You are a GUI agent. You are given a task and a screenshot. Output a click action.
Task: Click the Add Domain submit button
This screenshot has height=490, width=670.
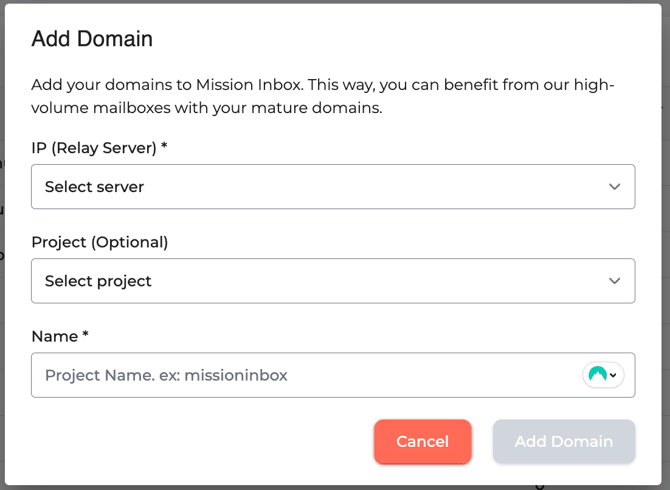pos(563,441)
